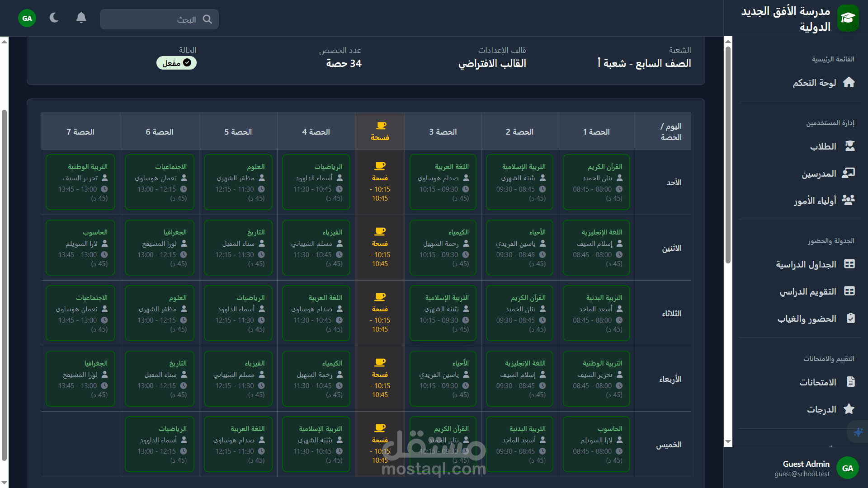Screen dimensions: 868x488
Task: Open لوحة التحكم home icon
Action: tap(849, 83)
